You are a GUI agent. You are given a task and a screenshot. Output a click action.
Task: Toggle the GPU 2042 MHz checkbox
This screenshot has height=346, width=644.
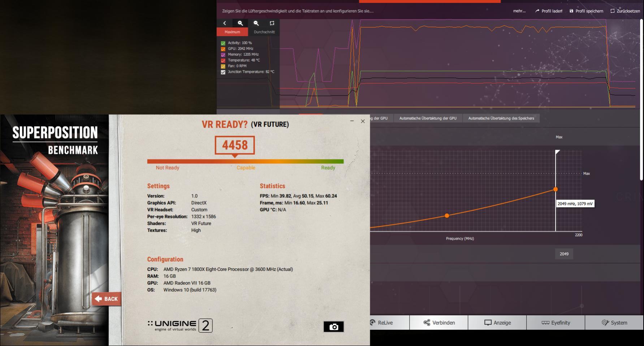pyautogui.click(x=223, y=49)
